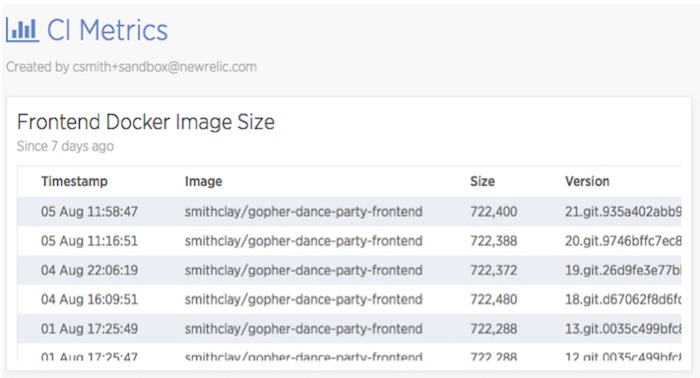Open the CI Metrics dashboard title
Viewport: 700px width, 378px height.
[x=107, y=30]
